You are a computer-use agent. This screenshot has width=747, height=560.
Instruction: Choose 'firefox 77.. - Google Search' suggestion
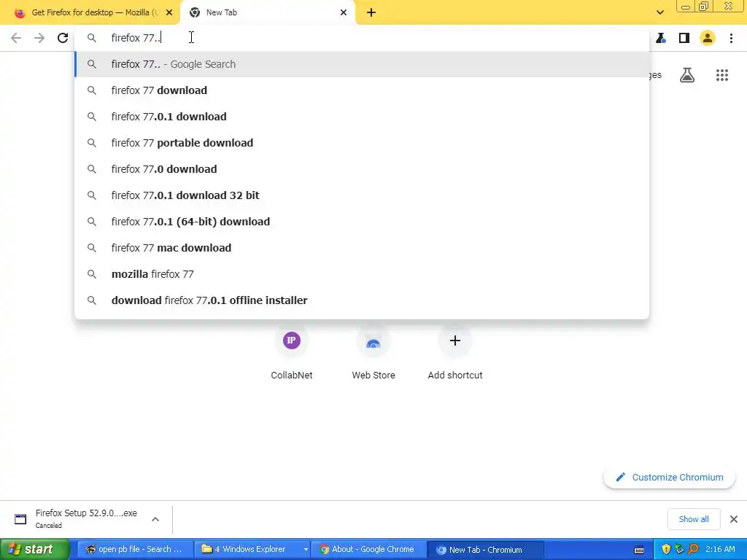pos(362,64)
